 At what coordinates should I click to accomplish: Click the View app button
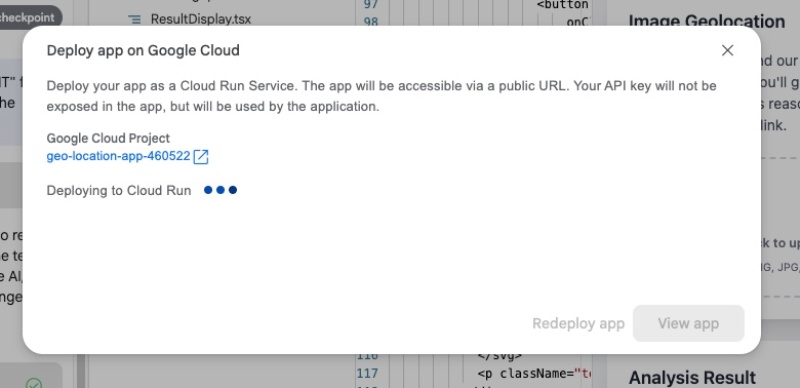(x=688, y=323)
